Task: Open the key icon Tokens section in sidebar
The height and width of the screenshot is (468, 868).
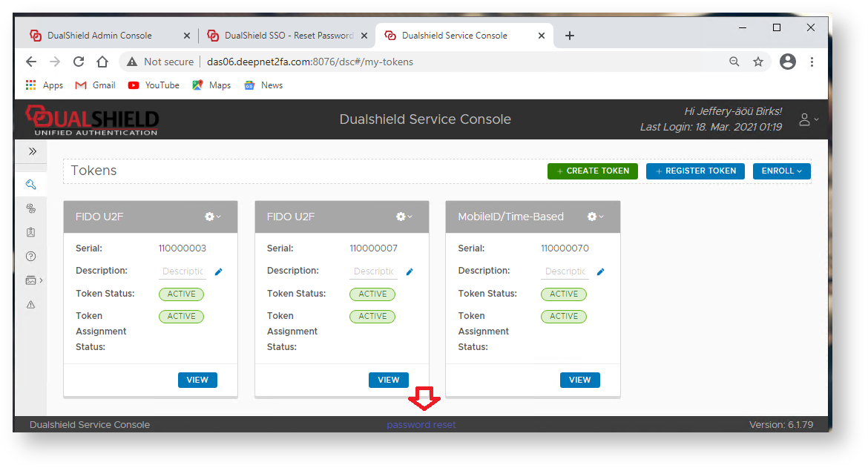Action: click(30, 185)
